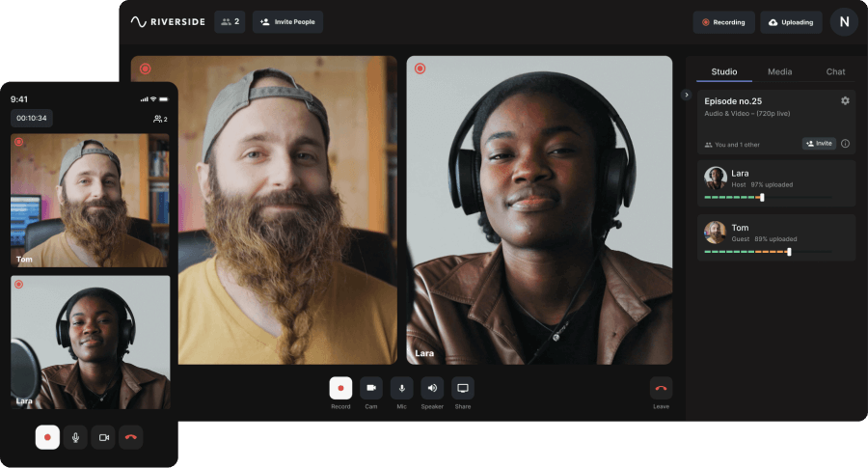Image resolution: width=868 pixels, height=468 pixels.
Task: Open the participants count indicator
Action: pos(230,22)
